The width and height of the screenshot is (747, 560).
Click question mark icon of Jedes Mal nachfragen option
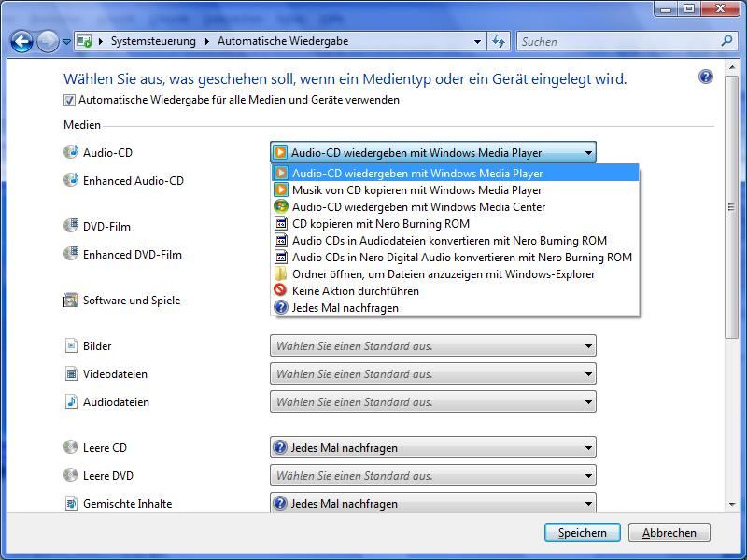(x=281, y=308)
